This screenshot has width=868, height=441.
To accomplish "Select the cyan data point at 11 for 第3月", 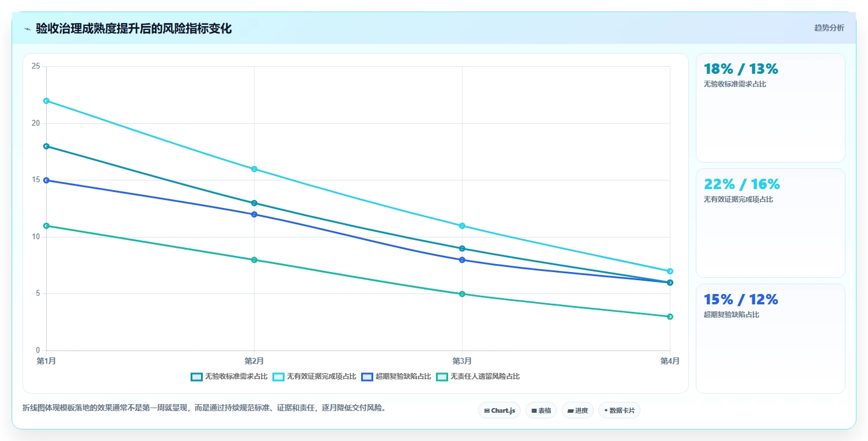I will point(462,226).
